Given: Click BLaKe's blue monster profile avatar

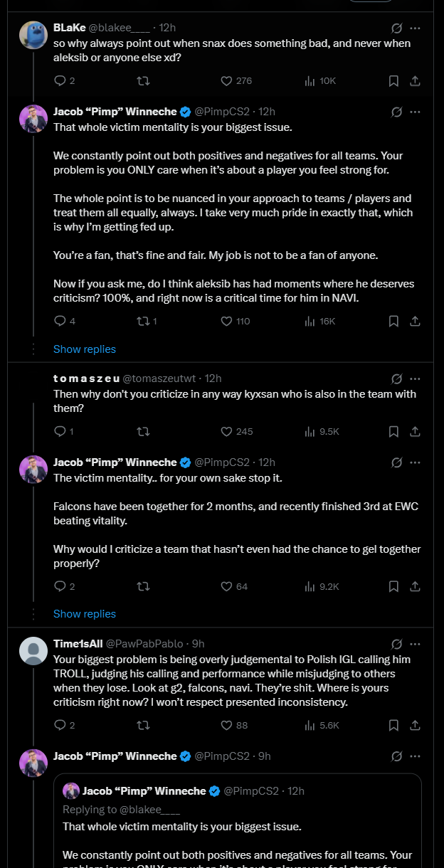Looking at the screenshot, I should 33,36.
